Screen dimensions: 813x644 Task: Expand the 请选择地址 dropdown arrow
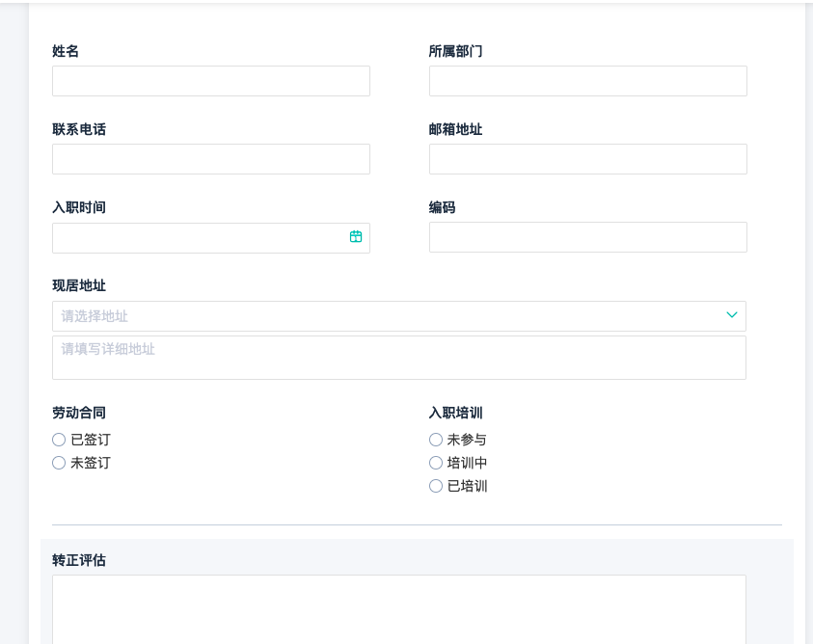click(731, 315)
